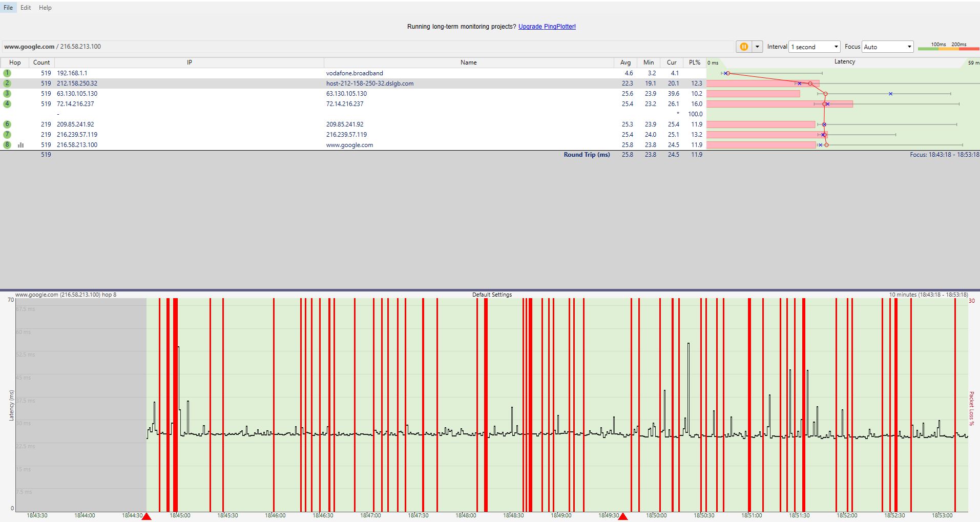The image size is (980, 522).
Task: Open the Focus Auto dropdown
Action: click(x=888, y=47)
